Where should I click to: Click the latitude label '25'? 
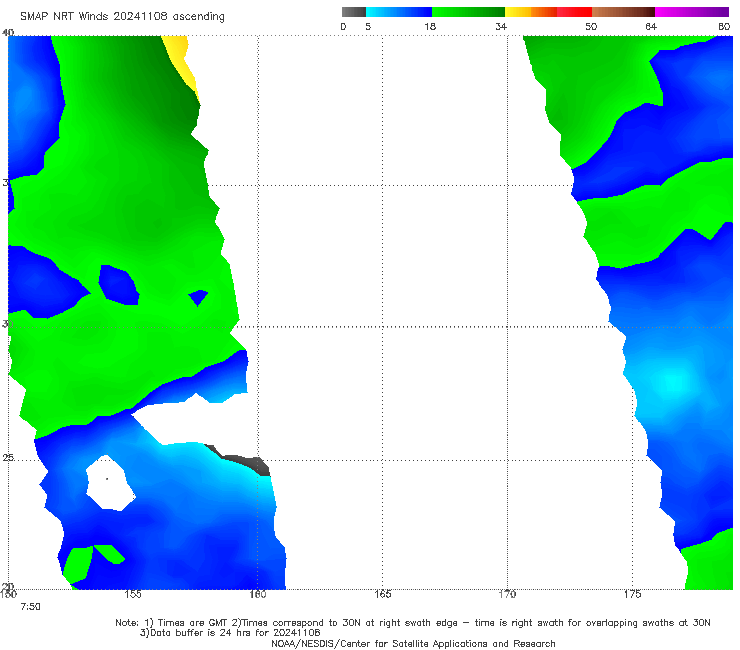(8, 458)
